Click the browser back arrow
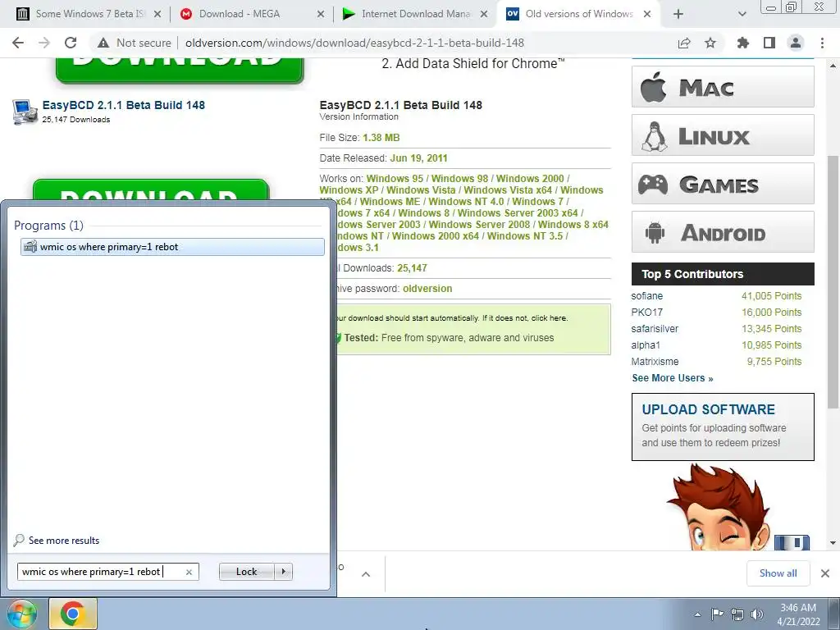The image size is (840, 630). click(x=18, y=43)
